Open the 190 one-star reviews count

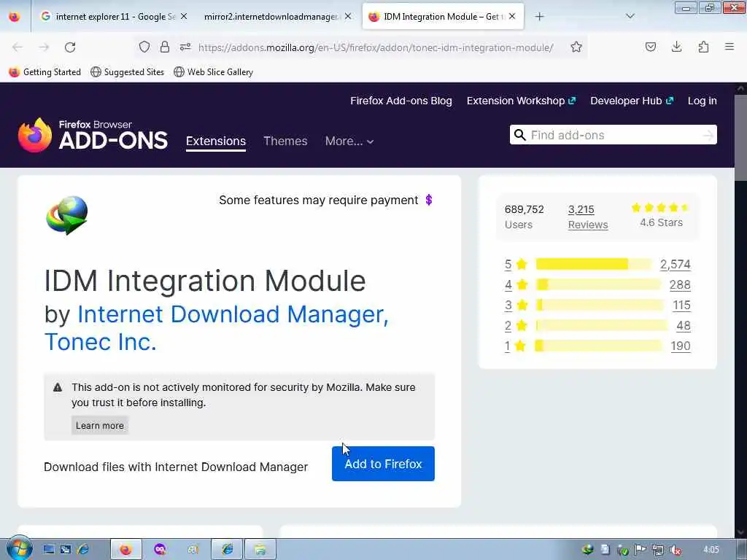[681, 346]
